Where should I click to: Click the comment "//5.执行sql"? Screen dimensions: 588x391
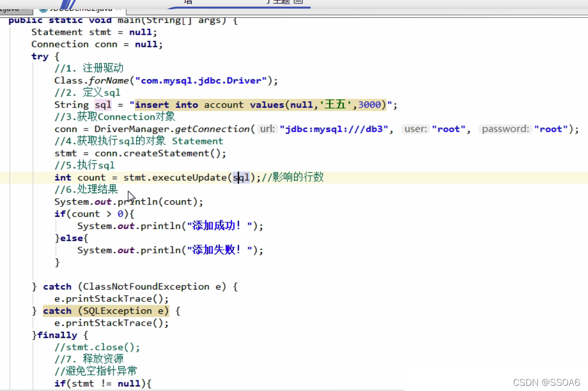(84, 165)
